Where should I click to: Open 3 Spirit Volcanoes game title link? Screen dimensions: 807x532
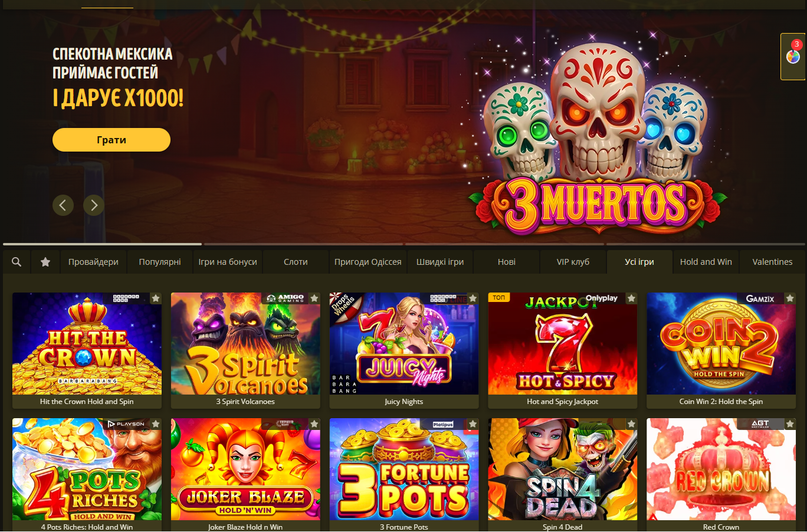pyautogui.click(x=245, y=402)
